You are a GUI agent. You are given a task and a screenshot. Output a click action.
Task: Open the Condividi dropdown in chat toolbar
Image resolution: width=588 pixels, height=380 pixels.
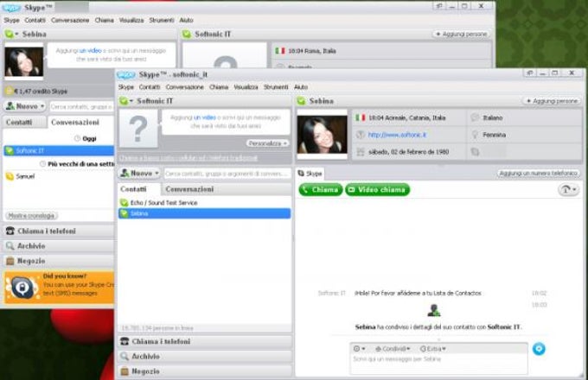pos(393,349)
